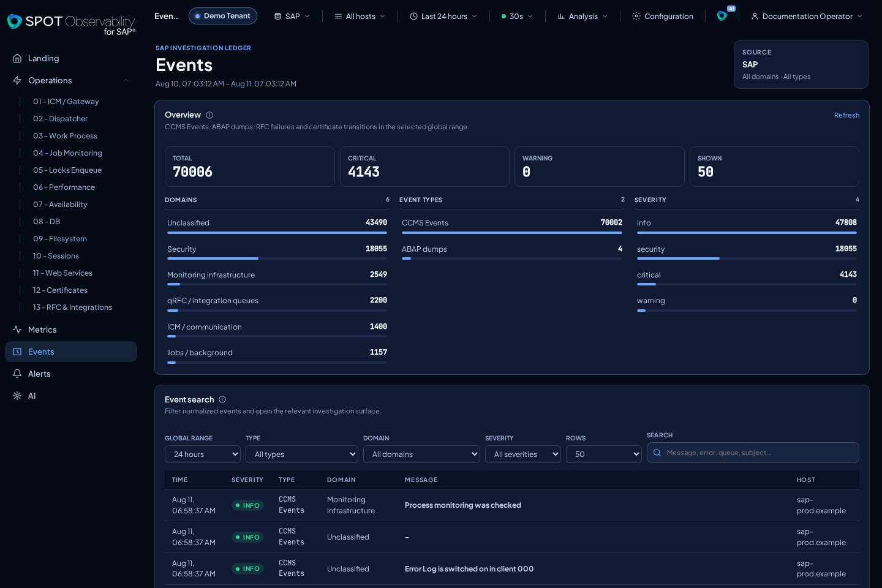Open the Analysis menu
This screenshot has width=882, height=588.
tap(582, 16)
